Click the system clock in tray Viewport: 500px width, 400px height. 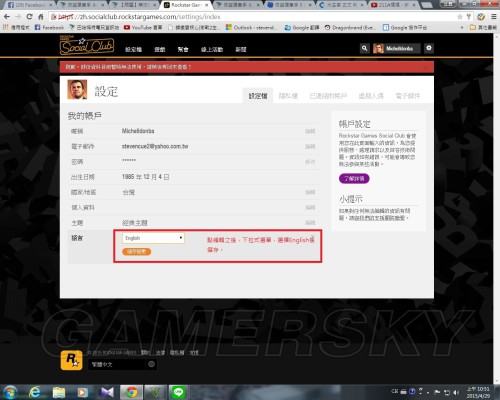coord(478,392)
